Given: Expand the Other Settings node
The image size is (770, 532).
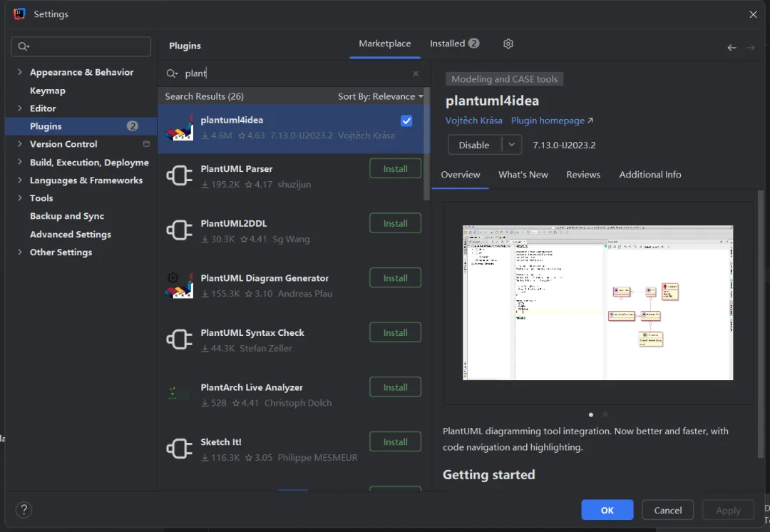Looking at the screenshot, I should click(20, 252).
